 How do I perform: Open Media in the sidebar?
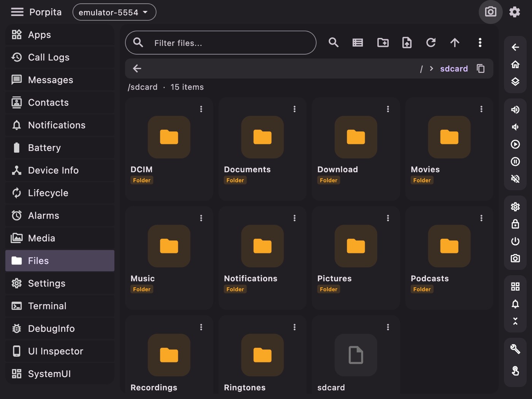(x=60, y=238)
